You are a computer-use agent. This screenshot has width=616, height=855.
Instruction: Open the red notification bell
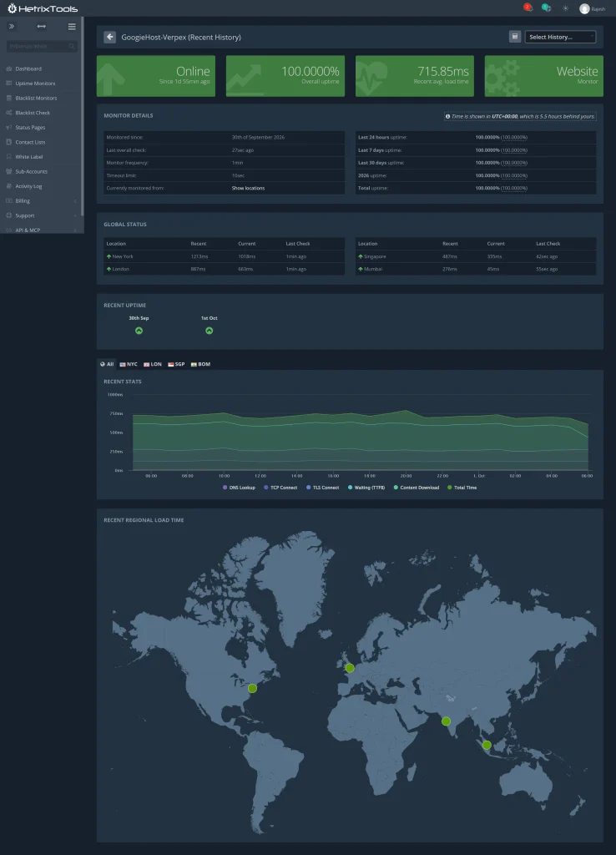tap(528, 8)
